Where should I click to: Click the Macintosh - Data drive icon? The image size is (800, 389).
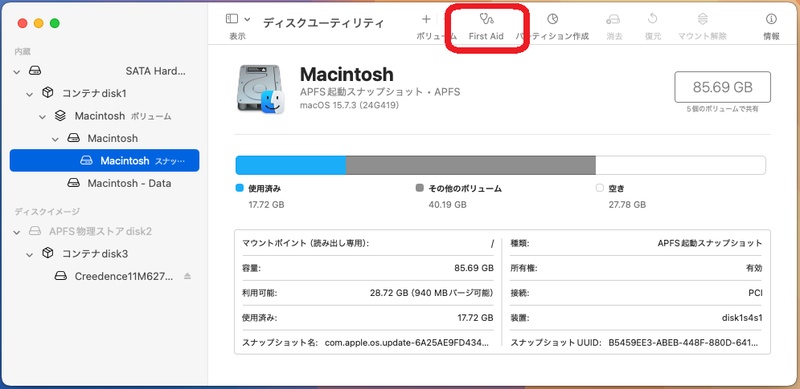(73, 183)
